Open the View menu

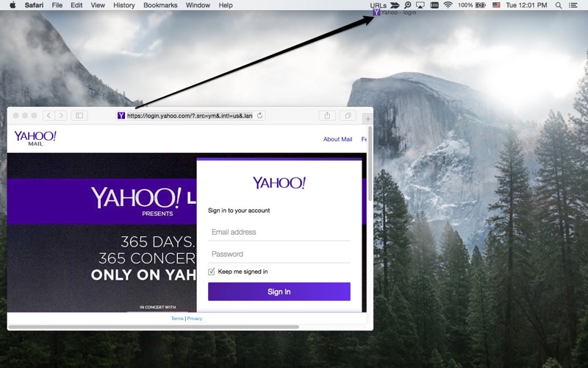98,5
